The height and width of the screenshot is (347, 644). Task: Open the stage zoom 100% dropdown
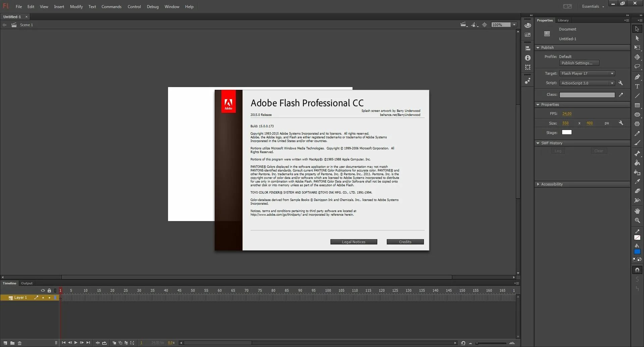tap(514, 25)
